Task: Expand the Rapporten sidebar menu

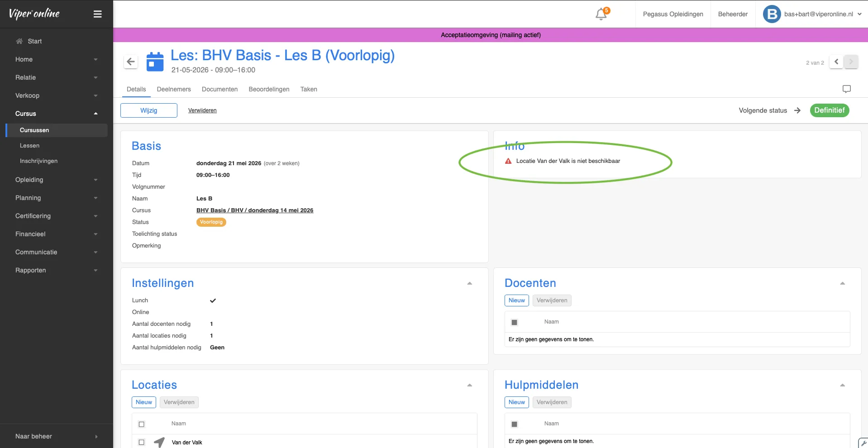Action: pos(57,270)
